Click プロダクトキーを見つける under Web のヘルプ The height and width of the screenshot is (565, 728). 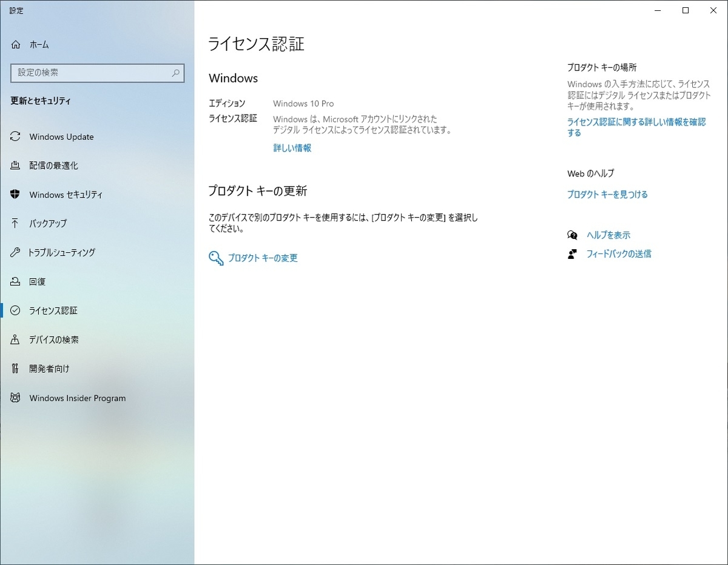pos(607,194)
